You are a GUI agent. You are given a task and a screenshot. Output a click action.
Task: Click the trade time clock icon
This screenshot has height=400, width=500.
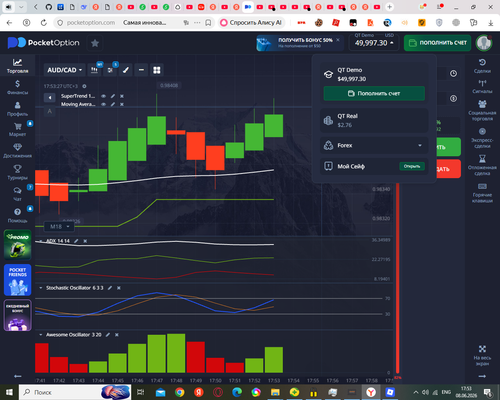(x=453, y=73)
